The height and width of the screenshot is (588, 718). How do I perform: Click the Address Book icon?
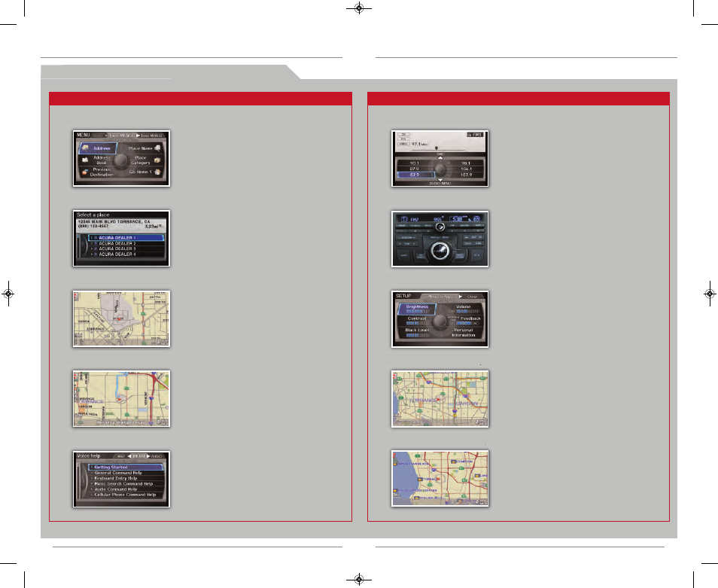click(x=85, y=160)
